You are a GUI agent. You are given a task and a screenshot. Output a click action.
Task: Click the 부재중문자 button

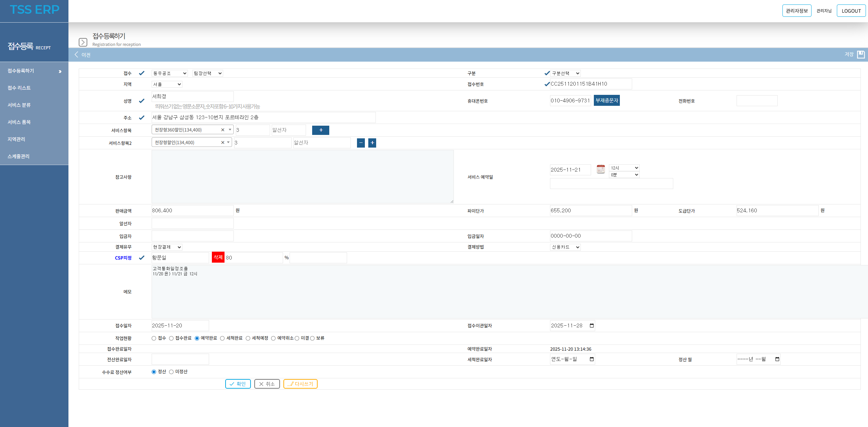coord(607,101)
